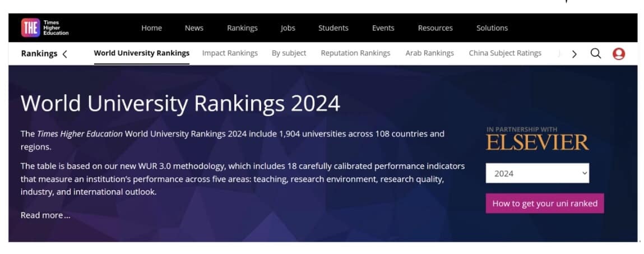
Task: Select Jobs in the navigation bar
Action: point(288,28)
